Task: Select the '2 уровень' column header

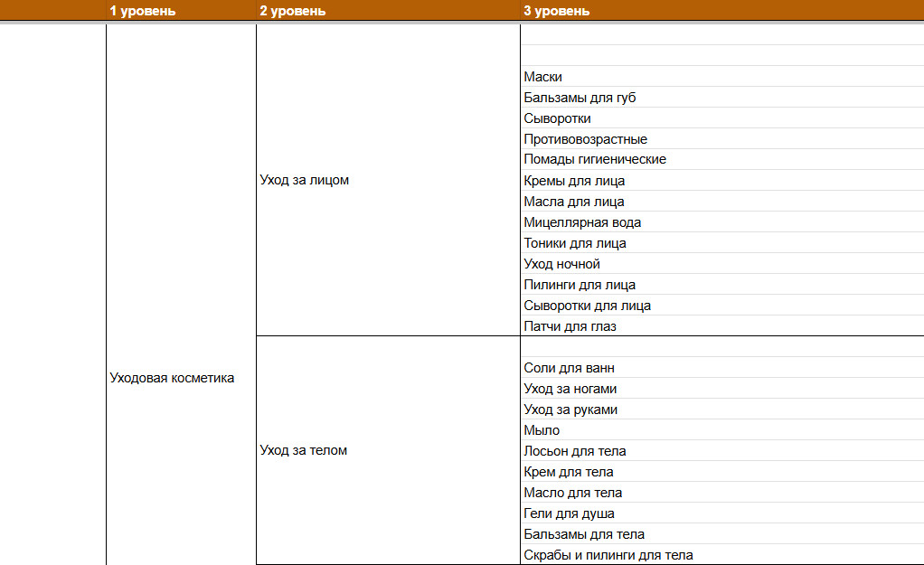Action: 389,11
